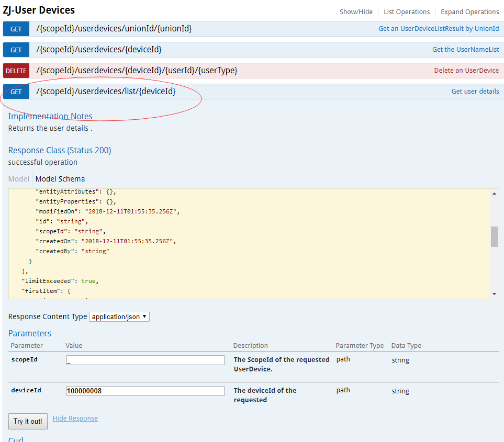Click 'Get the UserNameList' link

click(465, 50)
